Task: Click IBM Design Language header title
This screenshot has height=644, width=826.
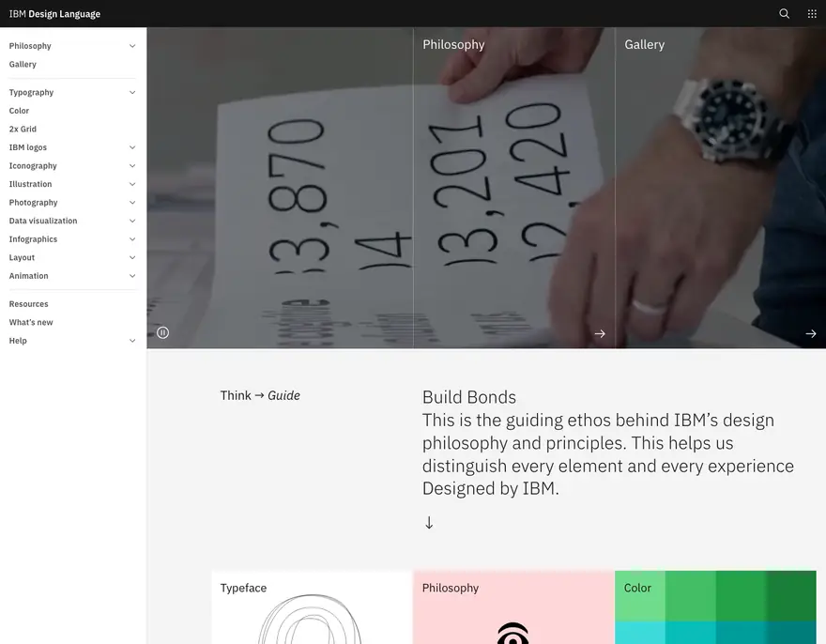Action: click(54, 14)
